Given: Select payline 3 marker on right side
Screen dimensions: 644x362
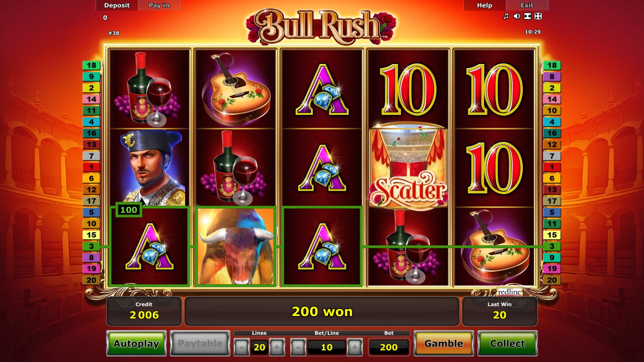Looking at the screenshot, I should click(x=552, y=246).
